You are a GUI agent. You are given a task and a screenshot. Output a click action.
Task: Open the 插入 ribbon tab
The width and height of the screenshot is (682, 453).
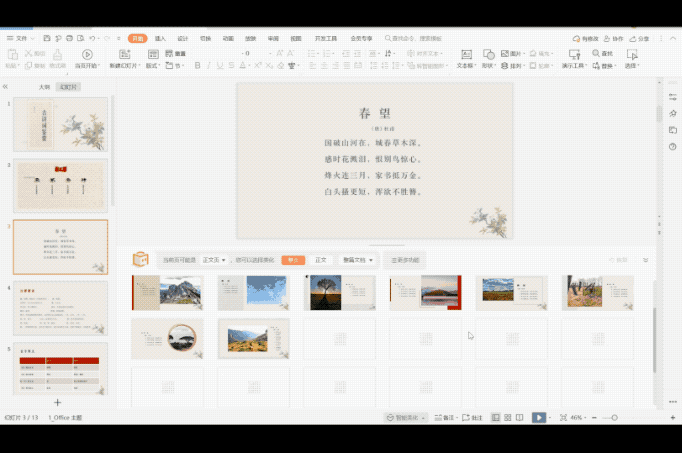(160, 38)
